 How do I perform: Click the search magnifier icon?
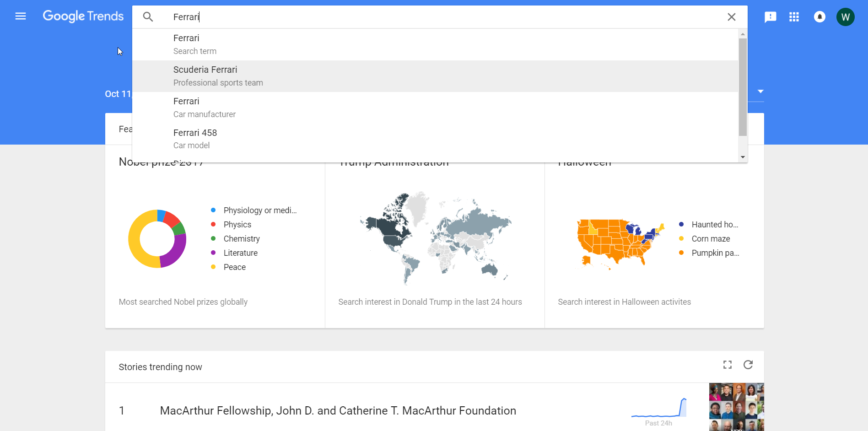pyautogui.click(x=148, y=17)
